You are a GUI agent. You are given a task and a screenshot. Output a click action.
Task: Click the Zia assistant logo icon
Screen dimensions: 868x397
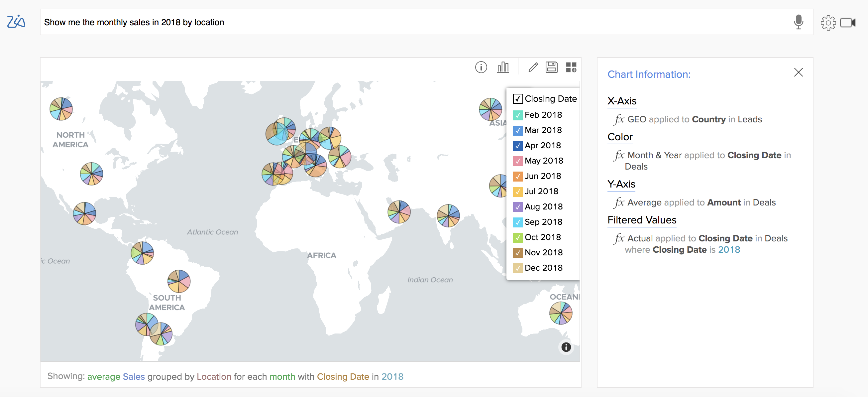coord(16,22)
